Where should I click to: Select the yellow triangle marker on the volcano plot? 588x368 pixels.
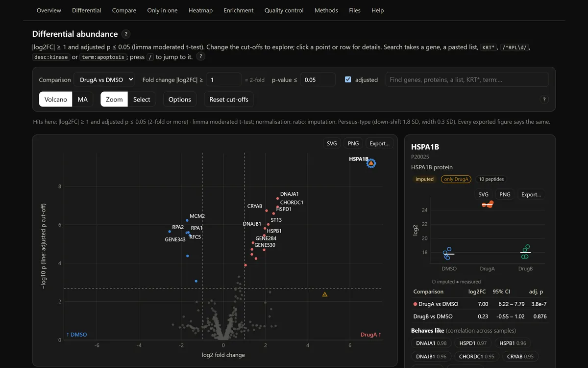coord(325,294)
